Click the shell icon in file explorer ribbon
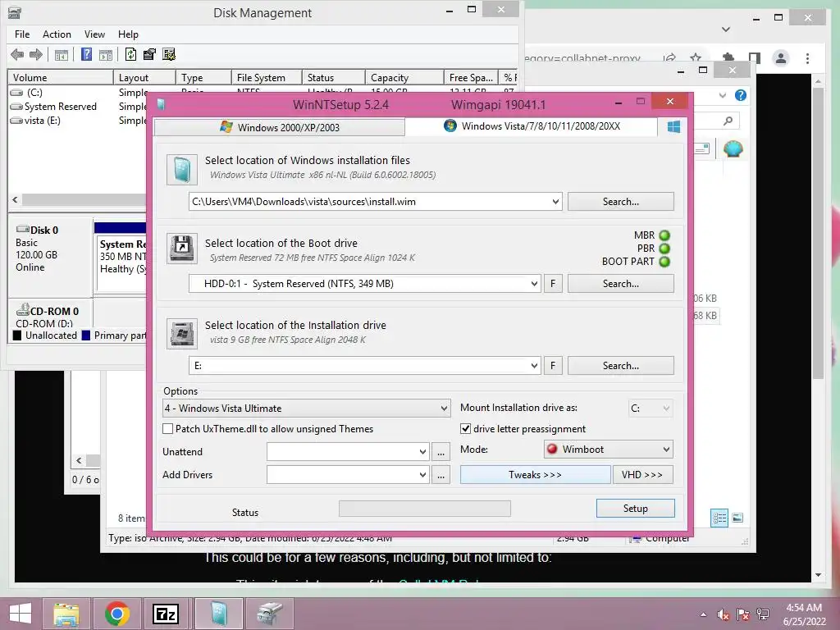The height and width of the screenshot is (630, 840). click(733, 148)
